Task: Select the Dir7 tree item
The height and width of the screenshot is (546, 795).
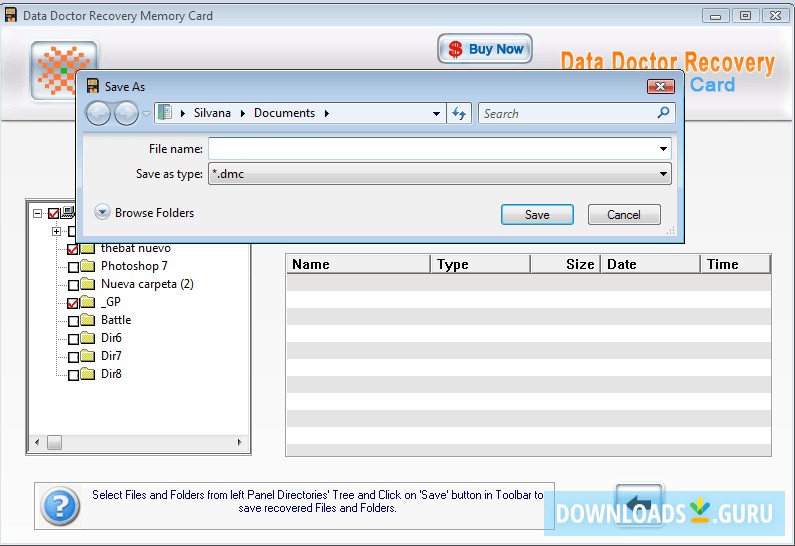Action: click(x=111, y=356)
